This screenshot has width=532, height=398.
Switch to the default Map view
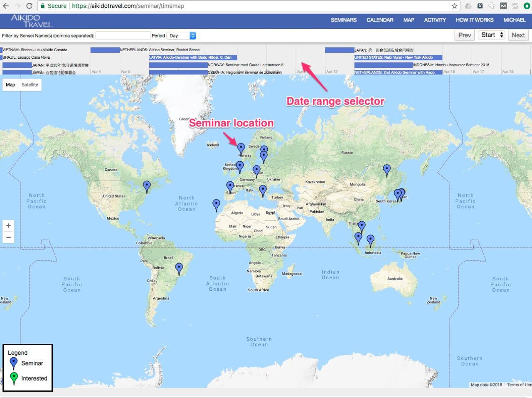(10, 85)
